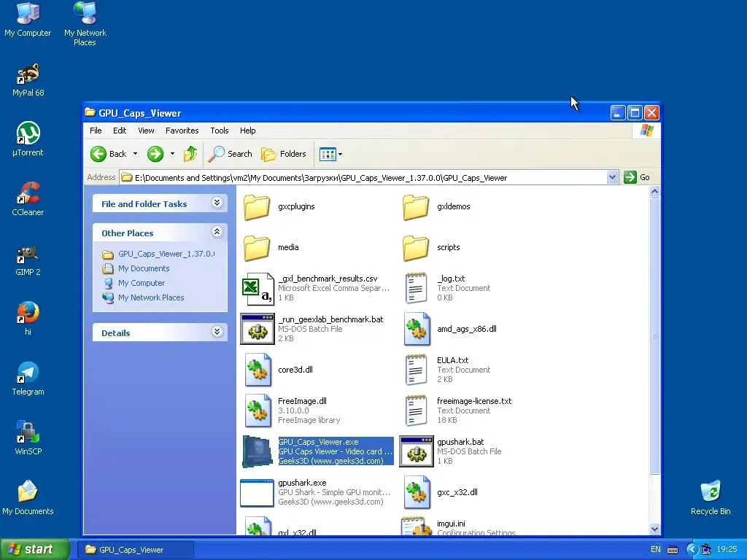Viewport: 747px width, 560px height.
Task: Expand the File and Folder Tasks panel
Action: [217, 203]
